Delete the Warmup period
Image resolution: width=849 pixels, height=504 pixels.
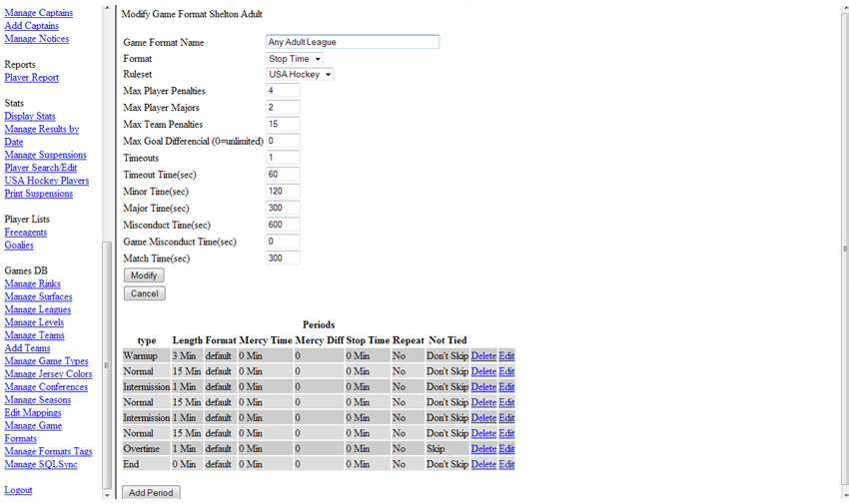click(483, 356)
